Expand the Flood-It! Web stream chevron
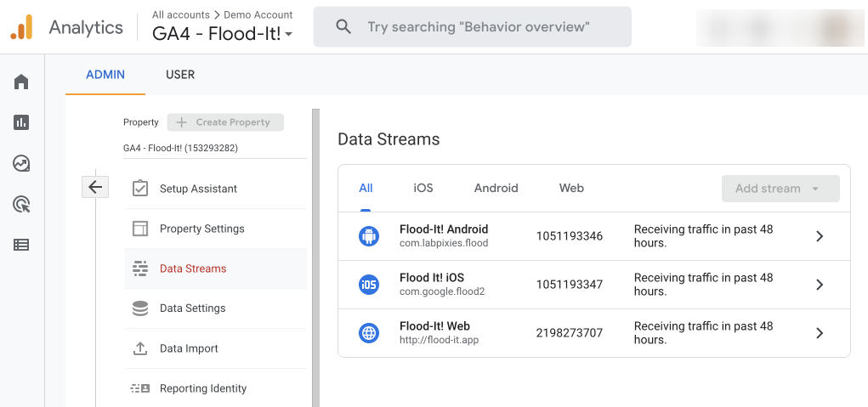Image resolution: width=868 pixels, height=407 pixels. click(820, 333)
